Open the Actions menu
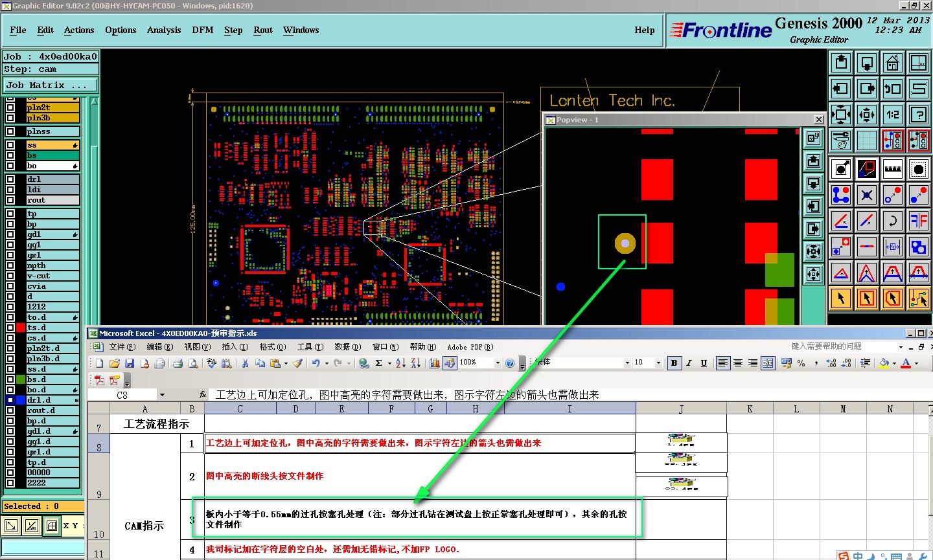 coord(79,30)
